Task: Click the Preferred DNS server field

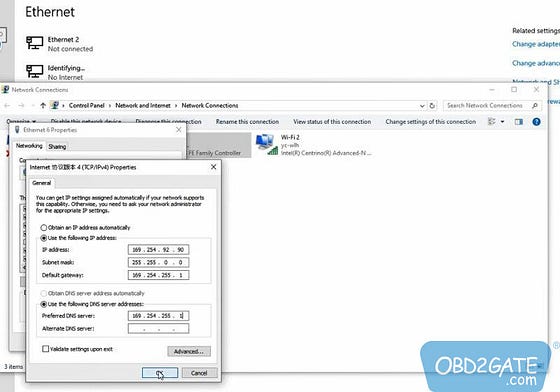Action: tap(158, 316)
